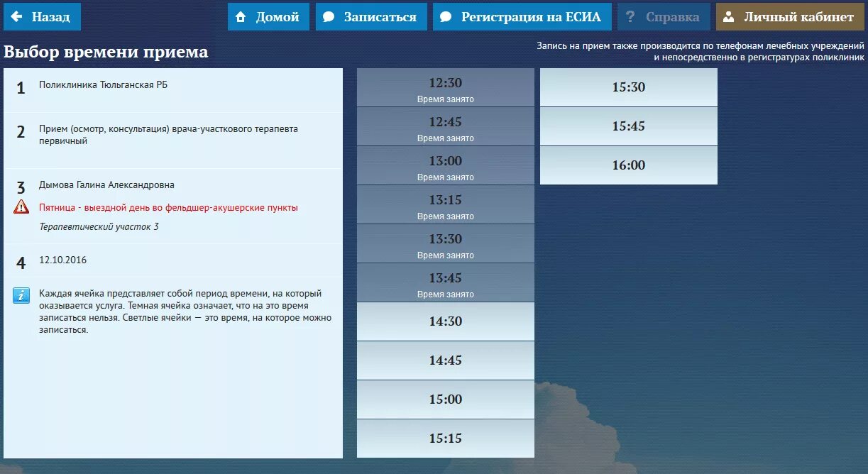Click the person icon on Личный кабинет
This screenshot has width=868, height=474.
pyautogui.click(x=728, y=17)
